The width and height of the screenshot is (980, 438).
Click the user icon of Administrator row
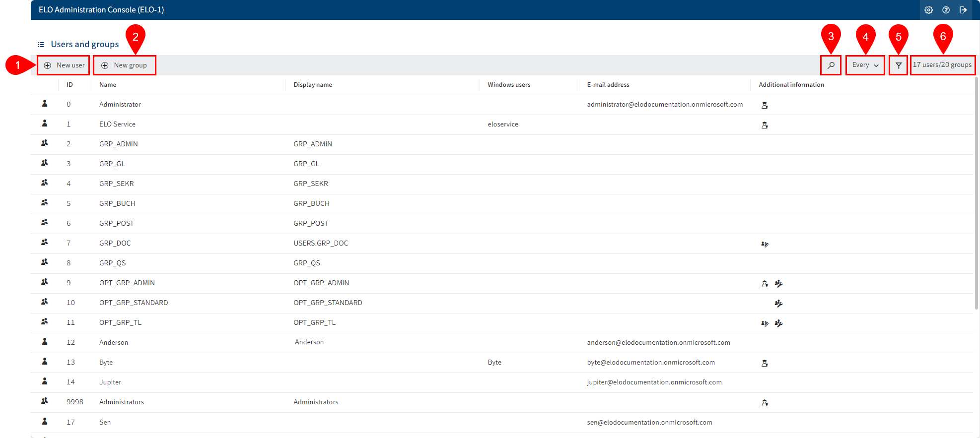[45, 104]
